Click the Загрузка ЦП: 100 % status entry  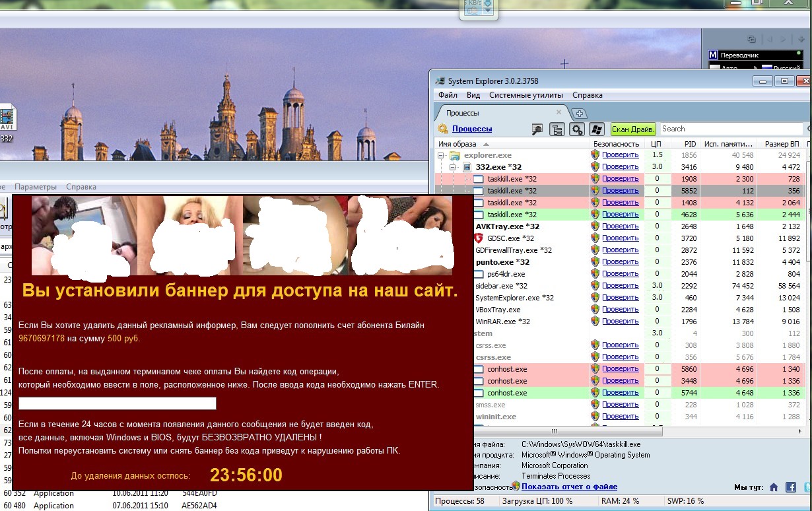(x=538, y=501)
